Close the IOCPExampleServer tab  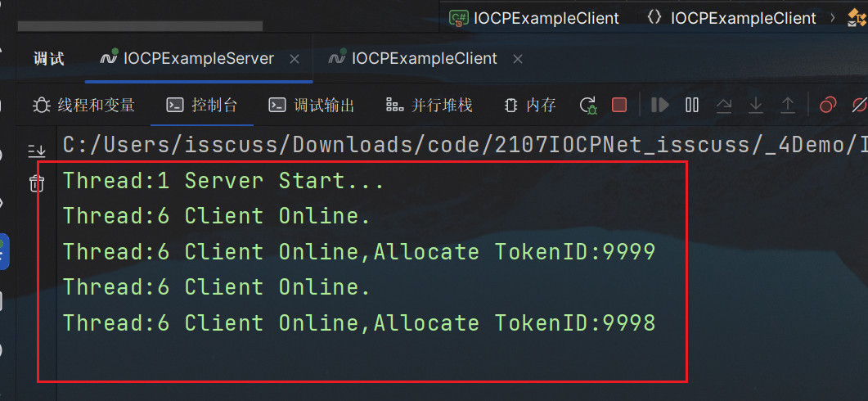(295, 59)
